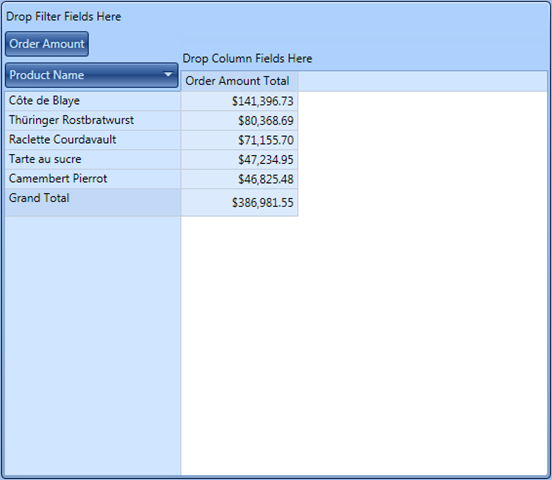This screenshot has width=552, height=480.
Task: Click the $71,155.70 cell
Action: coord(239,140)
